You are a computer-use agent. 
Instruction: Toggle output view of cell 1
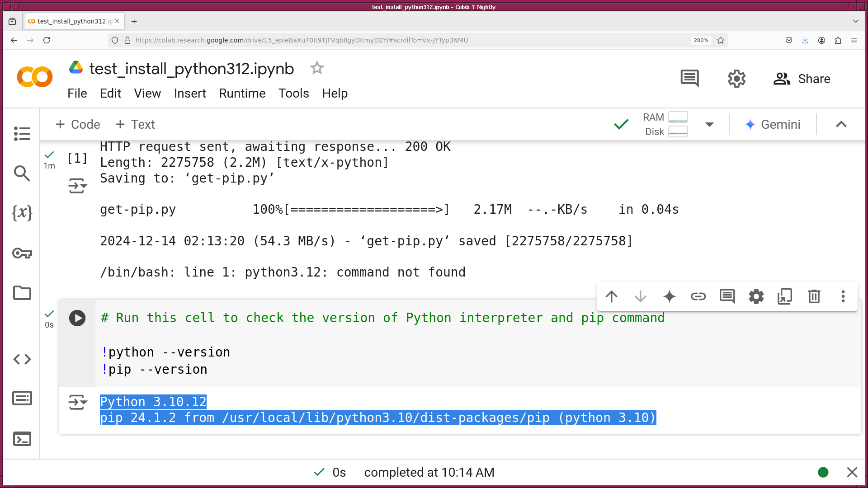[x=77, y=186]
